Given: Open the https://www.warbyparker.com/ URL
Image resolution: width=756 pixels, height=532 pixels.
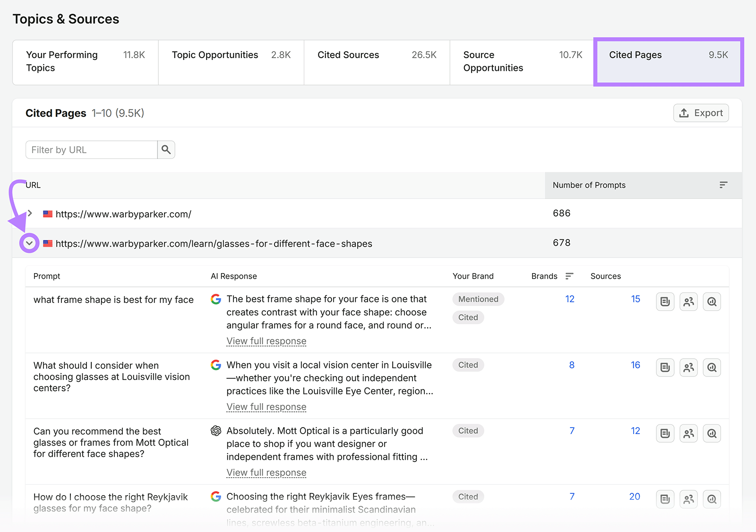Looking at the screenshot, I should 123,214.
